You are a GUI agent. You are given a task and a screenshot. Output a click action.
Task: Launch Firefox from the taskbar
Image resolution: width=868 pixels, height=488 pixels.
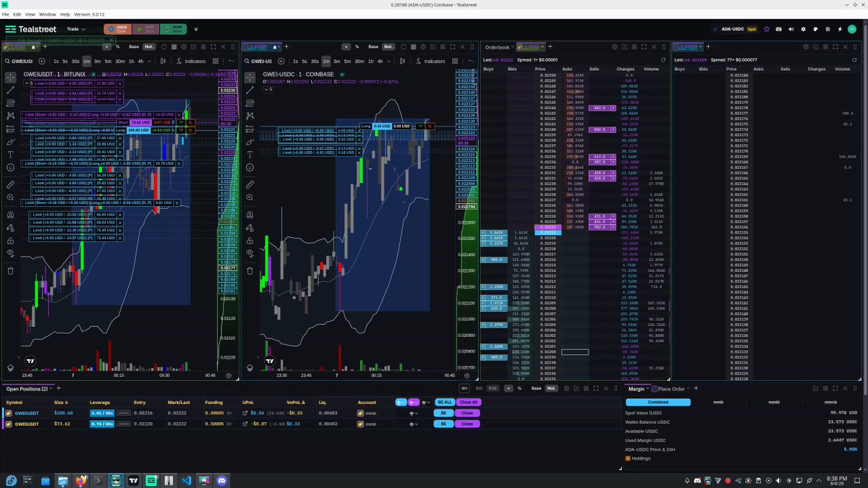81,480
